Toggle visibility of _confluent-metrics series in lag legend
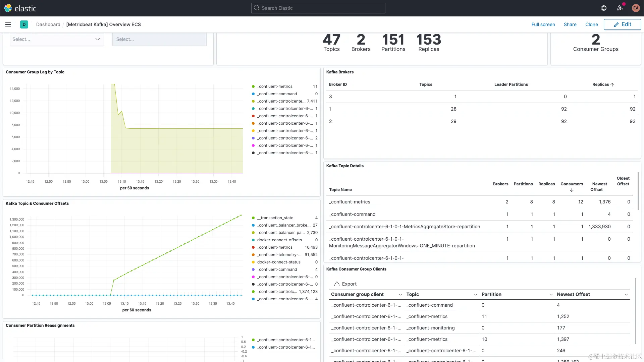This screenshot has height=362, width=644. [x=253, y=86]
